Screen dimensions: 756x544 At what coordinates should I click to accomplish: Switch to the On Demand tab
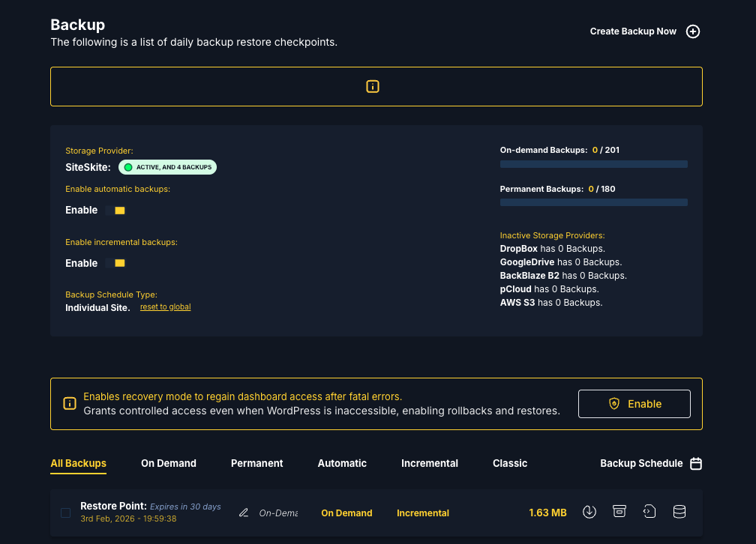169,464
